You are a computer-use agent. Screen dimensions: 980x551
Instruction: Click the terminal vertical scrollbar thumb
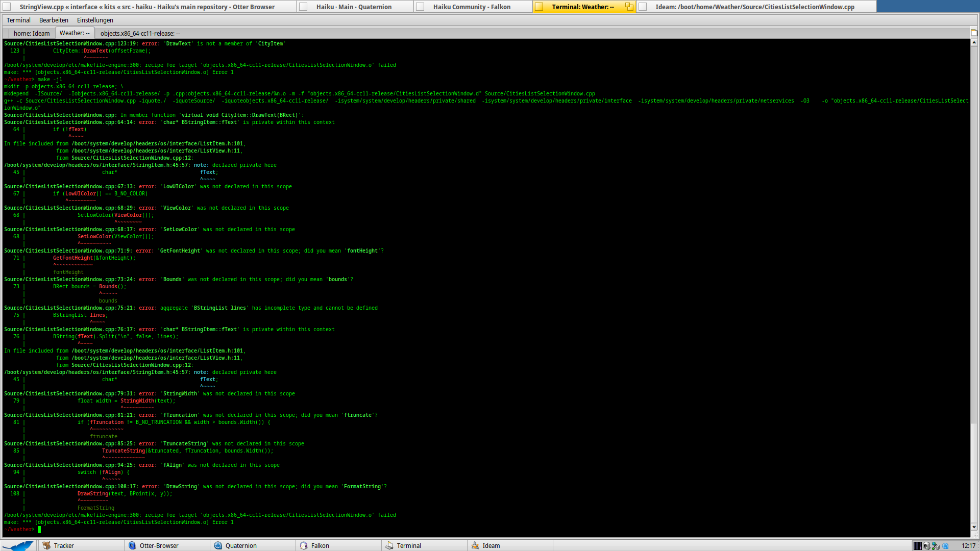974,473
